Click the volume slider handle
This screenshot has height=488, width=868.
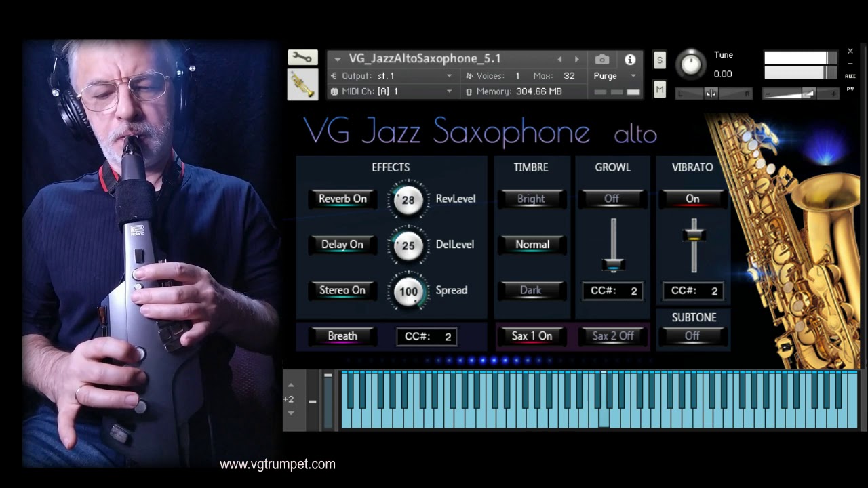pyautogui.click(x=808, y=94)
